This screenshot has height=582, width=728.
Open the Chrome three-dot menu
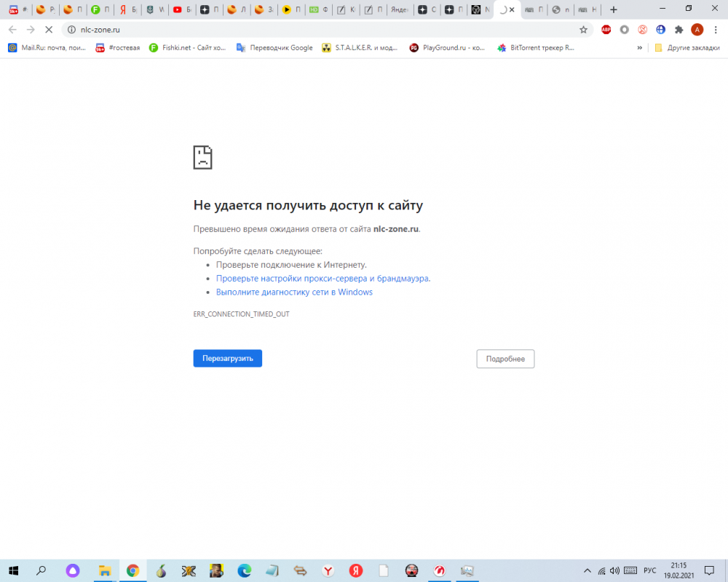point(716,29)
